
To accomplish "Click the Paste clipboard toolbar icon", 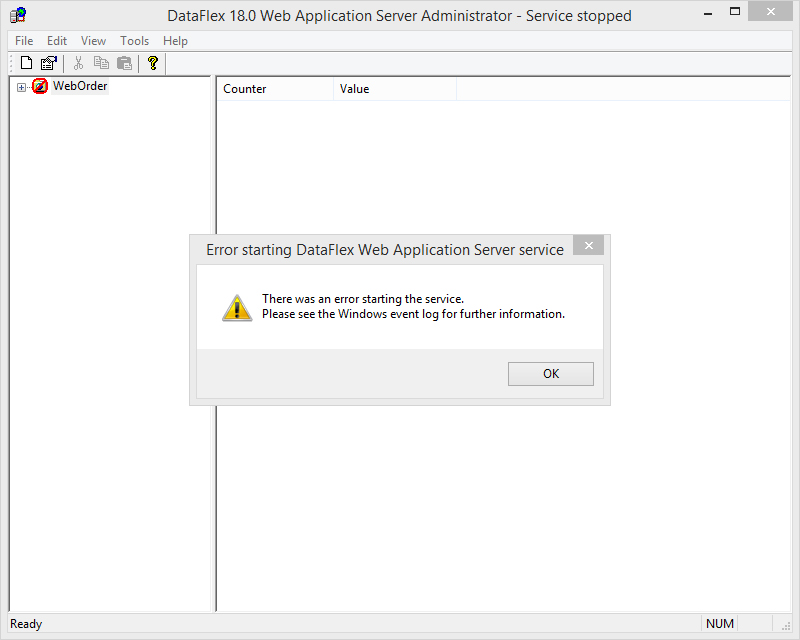I will tap(124, 63).
